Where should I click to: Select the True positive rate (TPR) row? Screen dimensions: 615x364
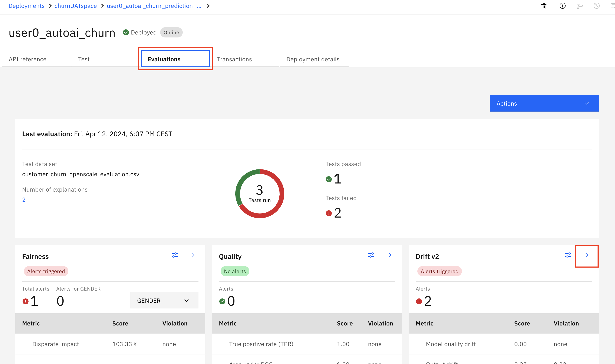tap(307, 344)
